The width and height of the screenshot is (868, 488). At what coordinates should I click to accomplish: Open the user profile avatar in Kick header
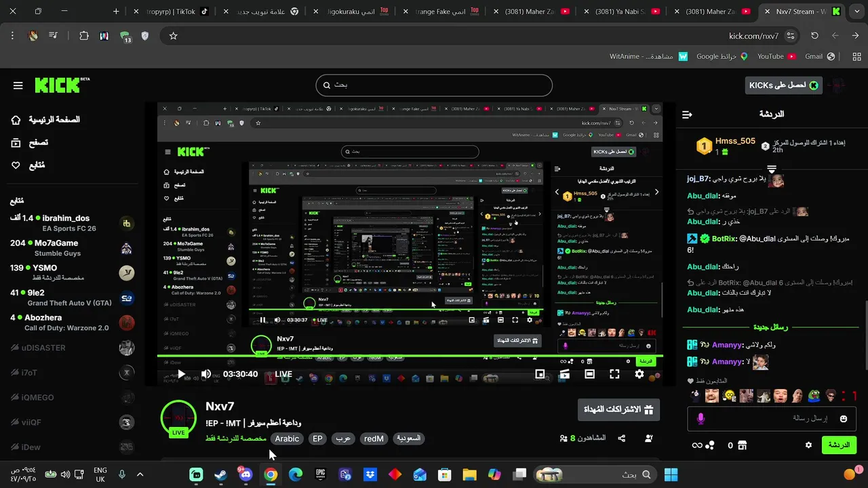tap(837, 85)
